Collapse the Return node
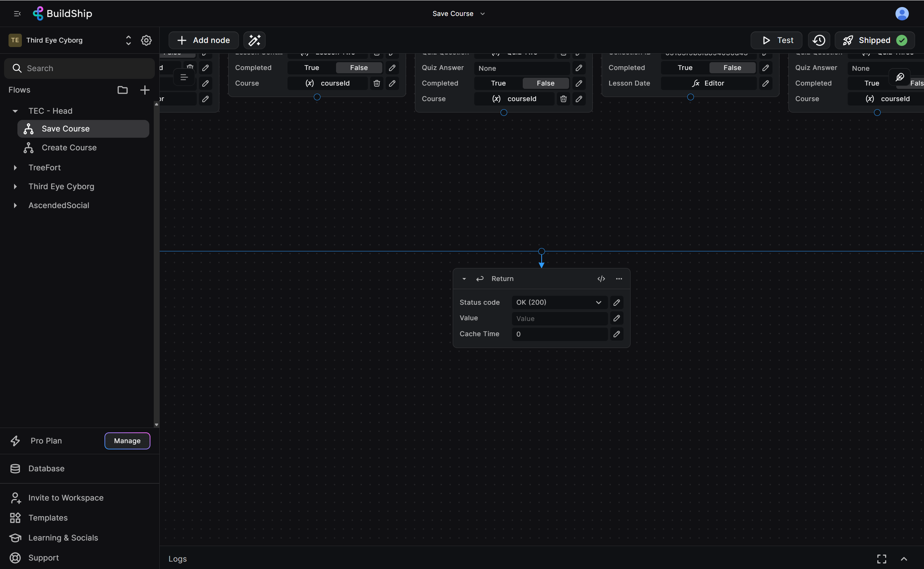Image resolution: width=924 pixels, height=569 pixels. point(464,279)
